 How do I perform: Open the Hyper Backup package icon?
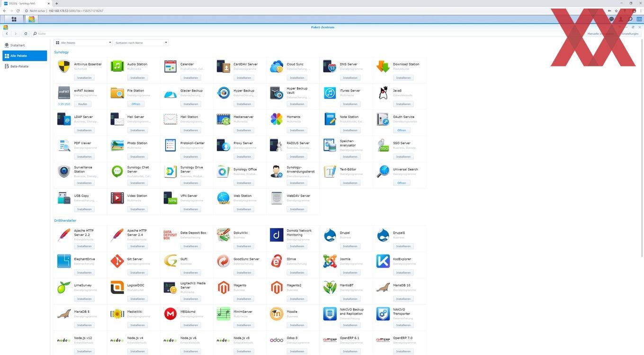tap(224, 92)
